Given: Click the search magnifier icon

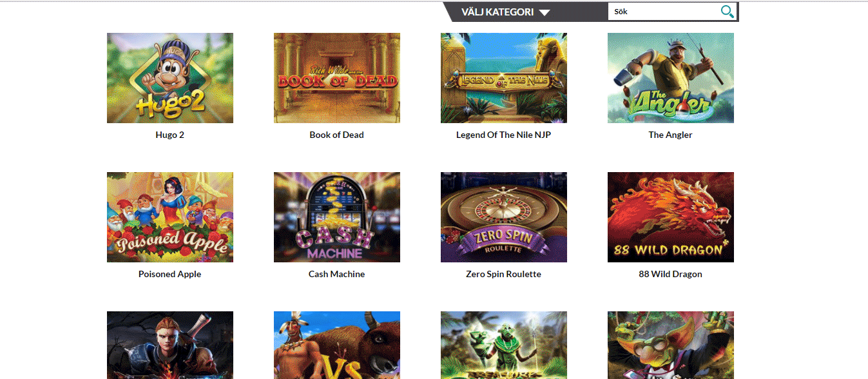Looking at the screenshot, I should (x=727, y=12).
